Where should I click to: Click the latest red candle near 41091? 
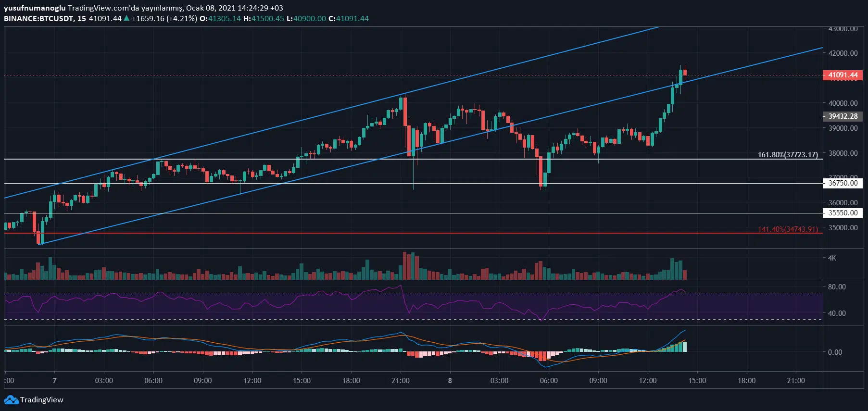685,73
